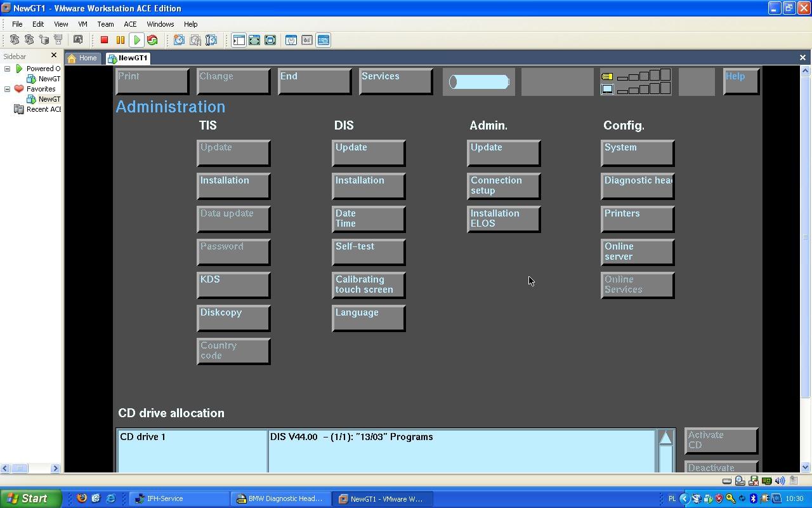
Task: Click the Help button in DIS
Action: tap(741, 81)
